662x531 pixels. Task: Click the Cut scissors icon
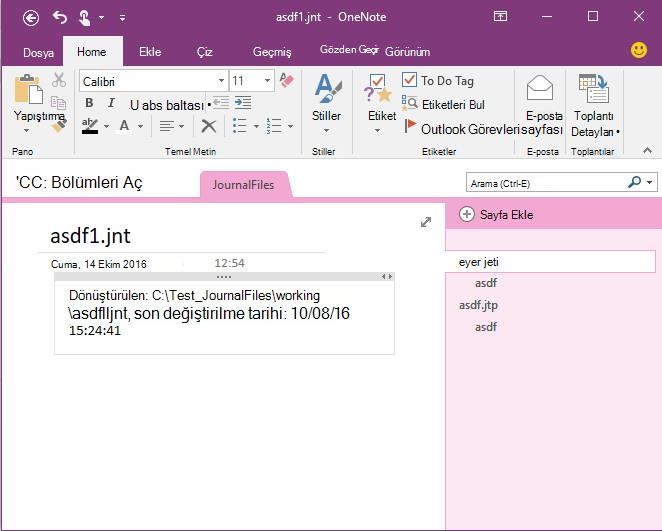59,79
